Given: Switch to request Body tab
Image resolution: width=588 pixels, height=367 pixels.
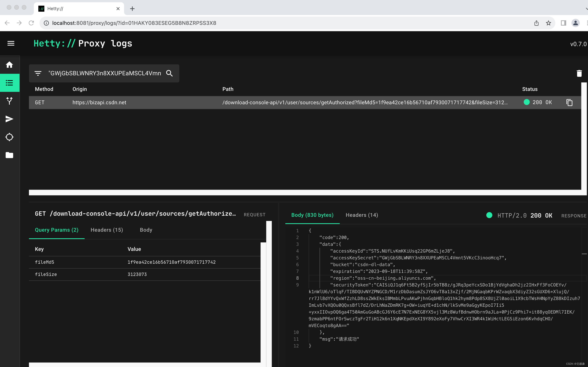Looking at the screenshot, I should (146, 230).
